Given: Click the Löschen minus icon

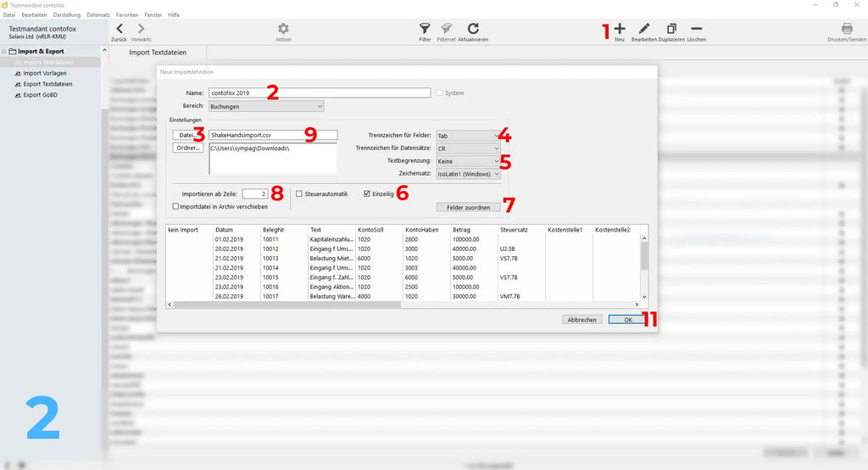Looking at the screenshot, I should click(696, 29).
